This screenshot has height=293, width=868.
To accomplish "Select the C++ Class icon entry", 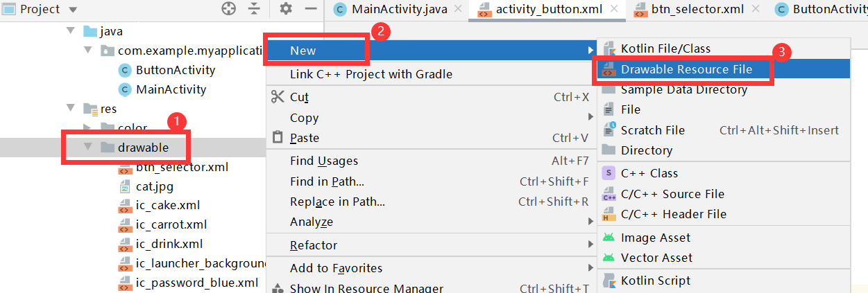I will click(609, 173).
